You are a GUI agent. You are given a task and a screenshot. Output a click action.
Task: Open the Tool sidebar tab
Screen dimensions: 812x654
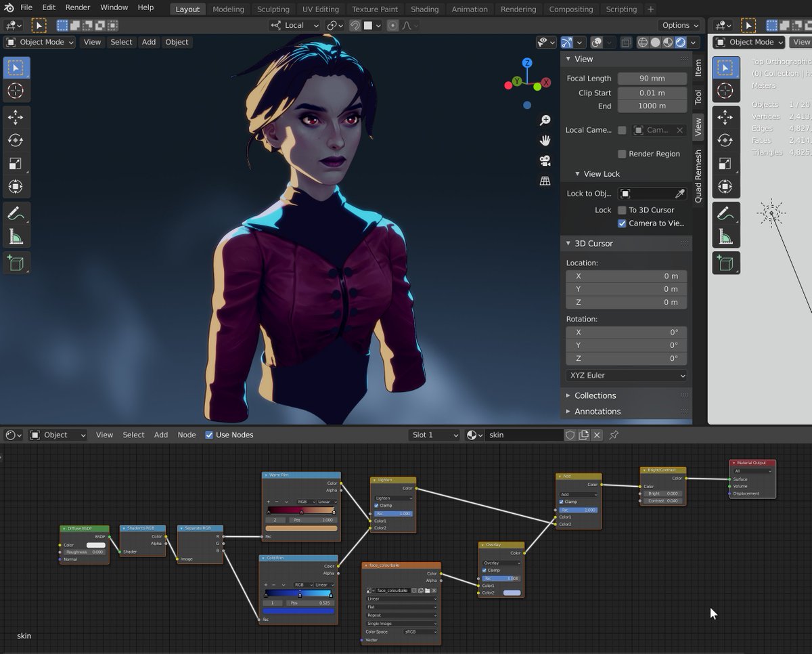698,97
